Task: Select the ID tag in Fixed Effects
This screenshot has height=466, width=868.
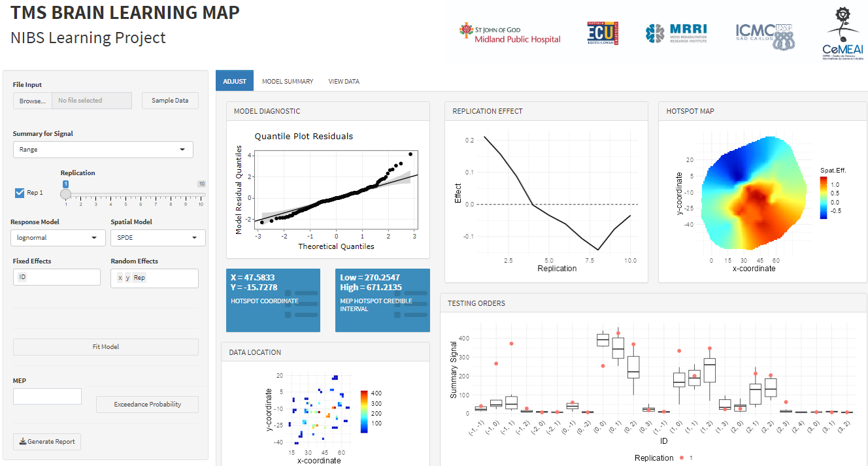Action: (x=23, y=277)
